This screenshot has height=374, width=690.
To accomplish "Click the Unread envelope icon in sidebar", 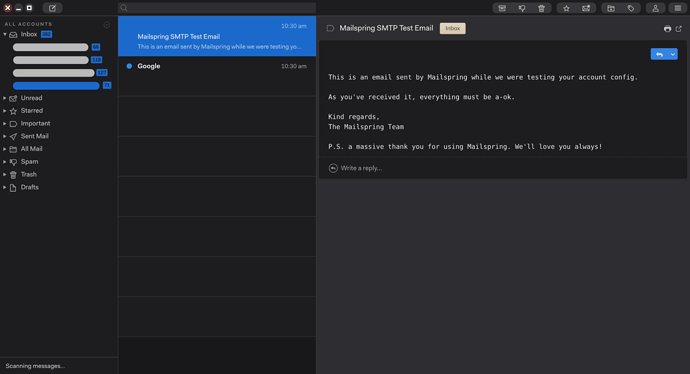I will point(13,99).
